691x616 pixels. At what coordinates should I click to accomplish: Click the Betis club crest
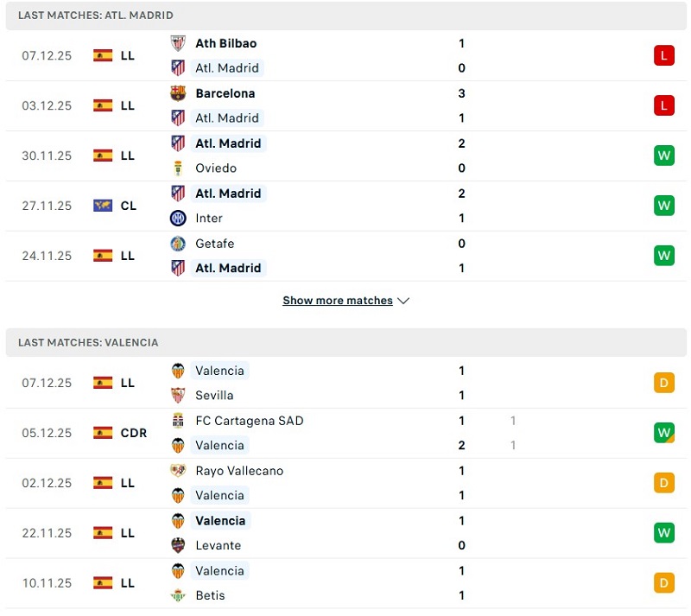[x=178, y=595]
